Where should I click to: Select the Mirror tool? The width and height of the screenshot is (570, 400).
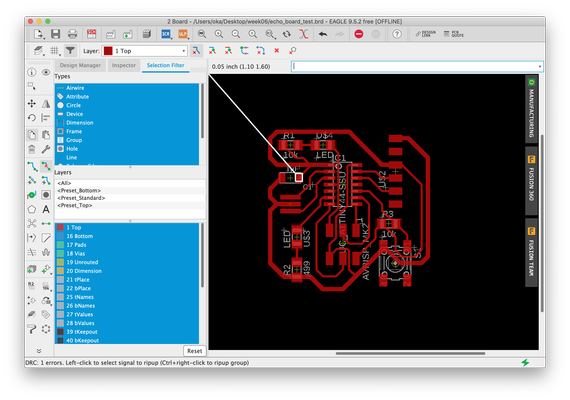pyautogui.click(x=46, y=104)
